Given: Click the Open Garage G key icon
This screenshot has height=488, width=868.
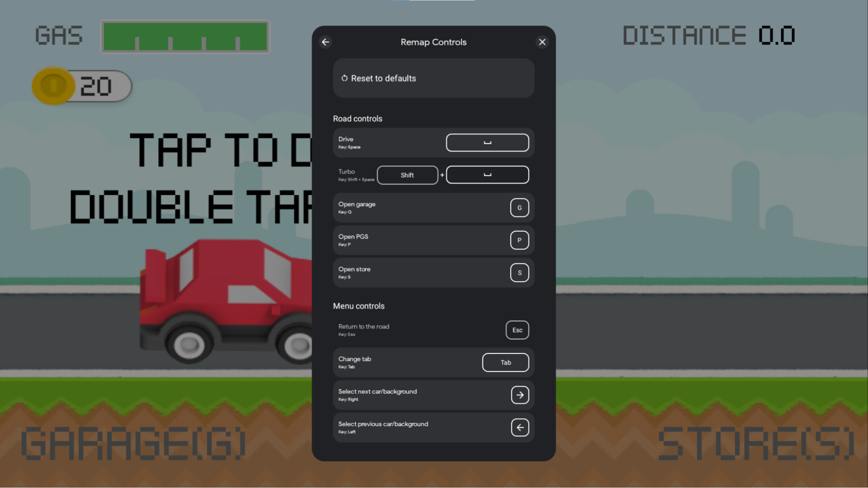Looking at the screenshot, I should pos(519,207).
